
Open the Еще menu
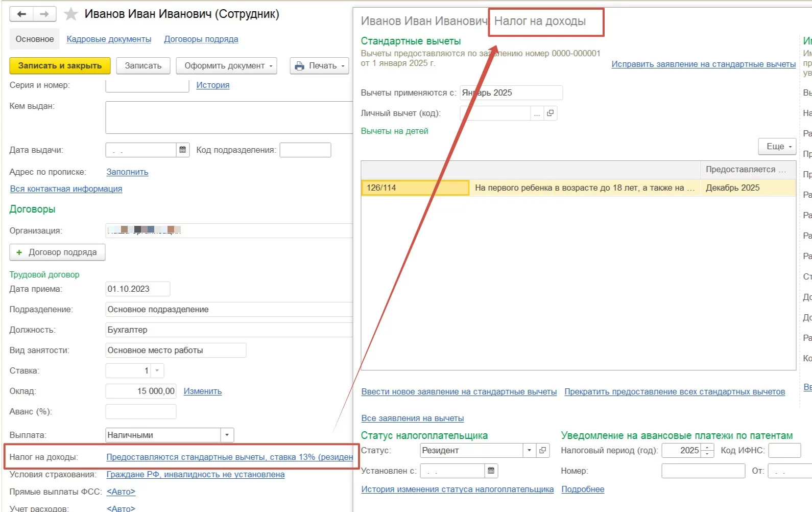click(777, 146)
